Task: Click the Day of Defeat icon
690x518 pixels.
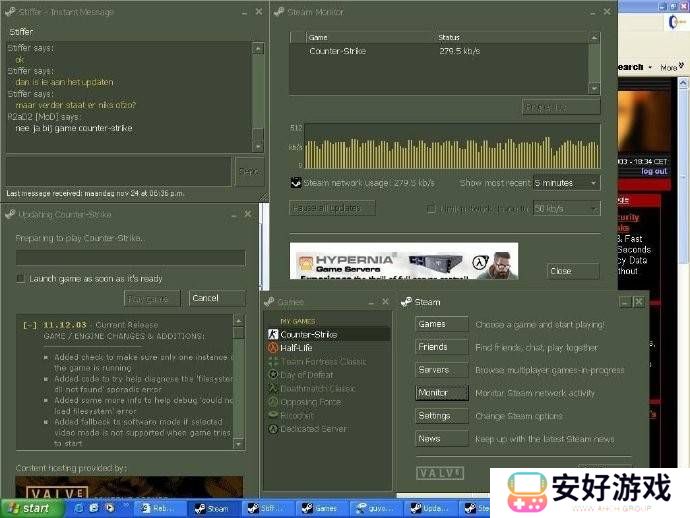Action: pyautogui.click(x=272, y=375)
